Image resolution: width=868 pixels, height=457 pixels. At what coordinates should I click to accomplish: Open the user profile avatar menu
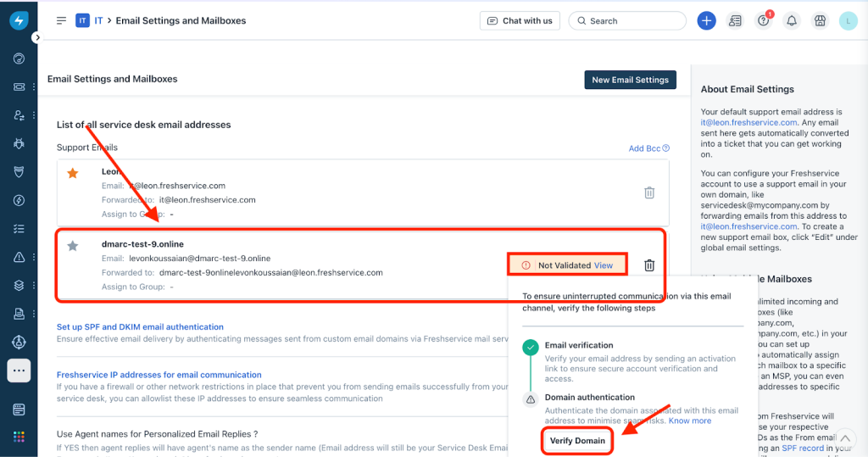pyautogui.click(x=848, y=20)
